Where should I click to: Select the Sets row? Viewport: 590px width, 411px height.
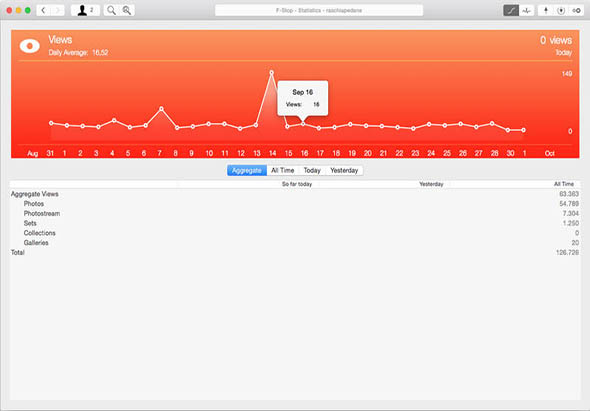(x=295, y=224)
